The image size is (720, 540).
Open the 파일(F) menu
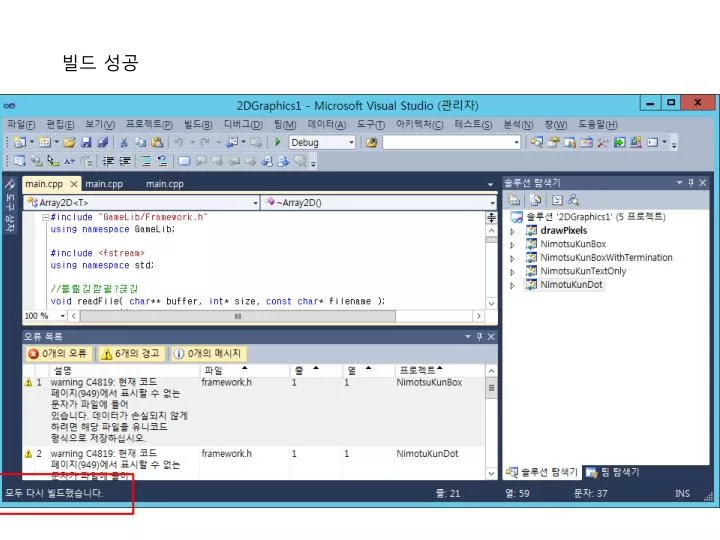[x=21, y=124]
